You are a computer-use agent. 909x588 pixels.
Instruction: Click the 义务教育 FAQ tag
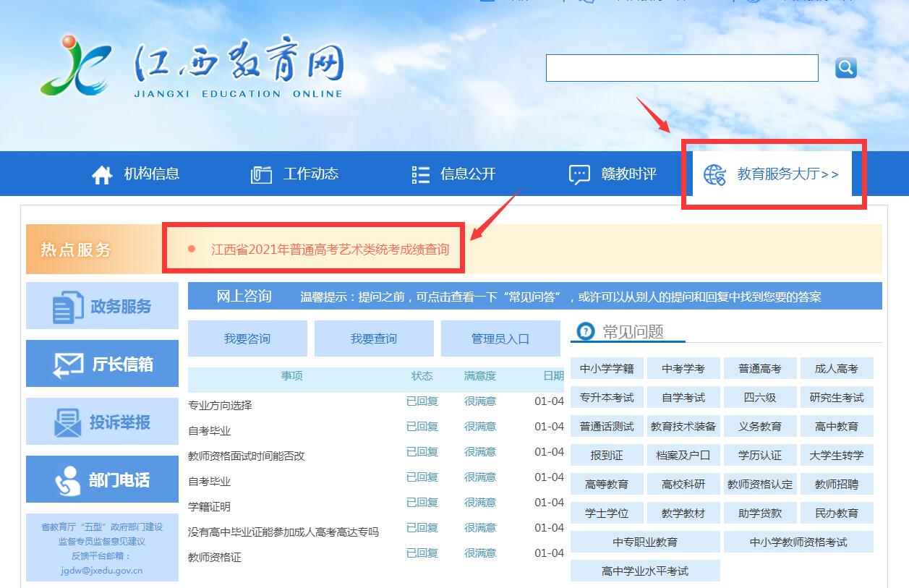760,426
